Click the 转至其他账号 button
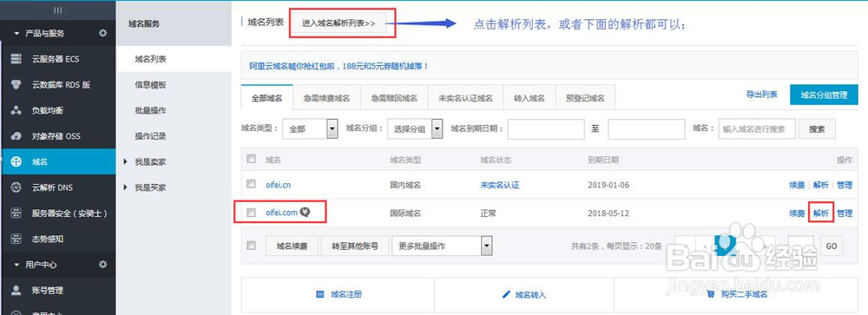The image size is (868, 315). click(355, 246)
